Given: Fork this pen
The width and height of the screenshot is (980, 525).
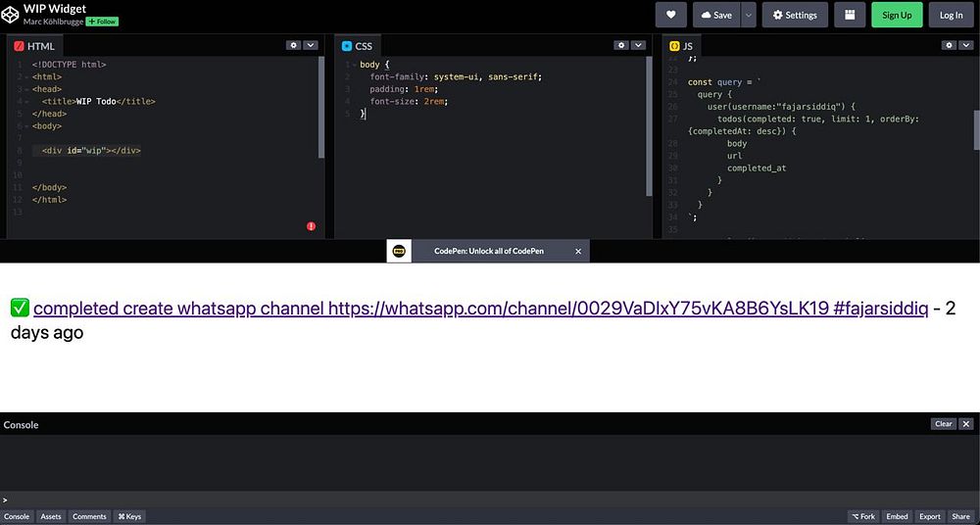Looking at the screenshot, I should [863, 516].
